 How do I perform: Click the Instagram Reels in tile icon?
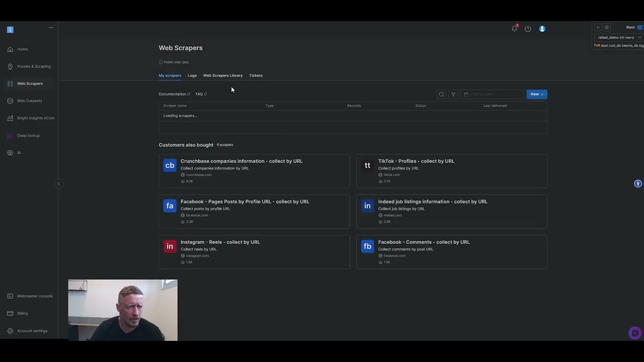pyautogui.click(x=170, y=246)
